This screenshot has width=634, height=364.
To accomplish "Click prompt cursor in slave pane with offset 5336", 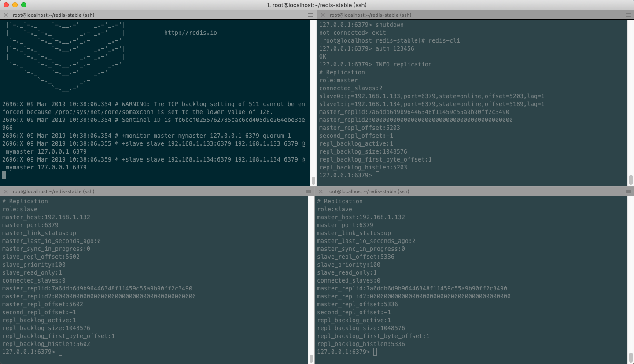I will click(x=375, y=352).
